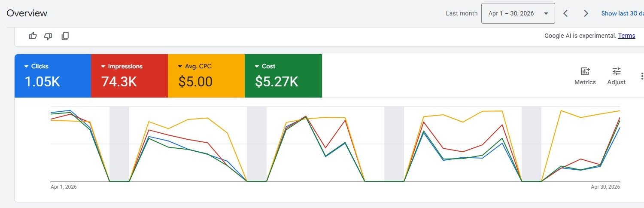Select the green Cost $5.27K tile
The height and width of the screenshot is (208, 644).
pyautogui.click(x=283, y=76)
